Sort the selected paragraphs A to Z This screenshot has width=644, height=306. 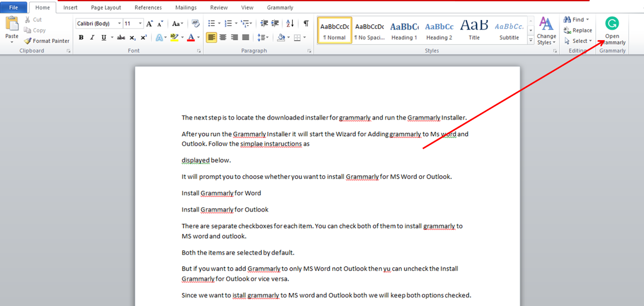click(290, 23)
